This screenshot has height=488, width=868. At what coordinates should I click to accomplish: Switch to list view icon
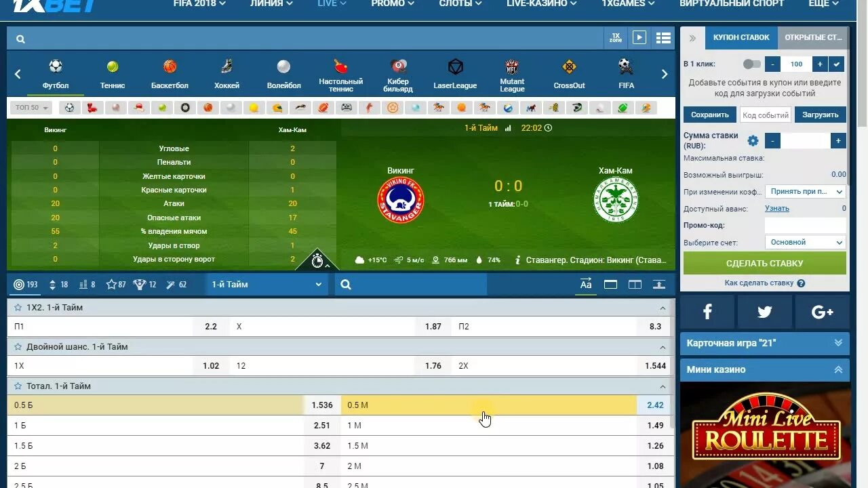coord(663,38)
